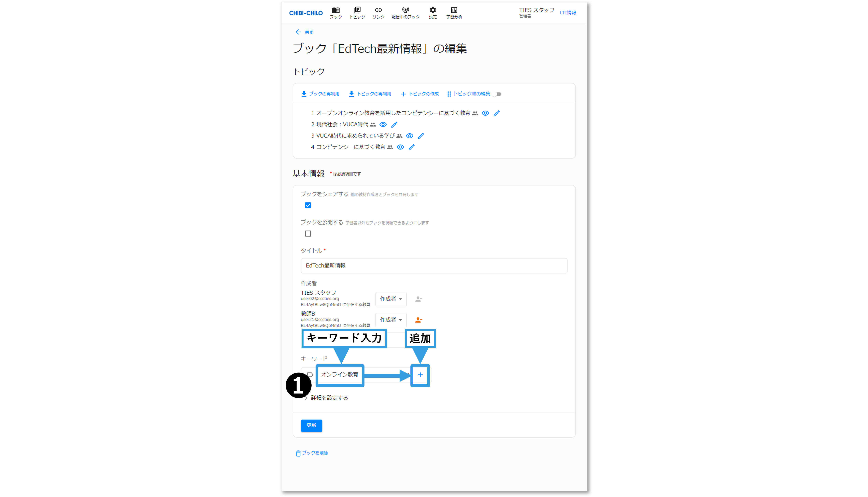Click trash icon to delete book
This screenshot has width=868, height=497.
298,453
